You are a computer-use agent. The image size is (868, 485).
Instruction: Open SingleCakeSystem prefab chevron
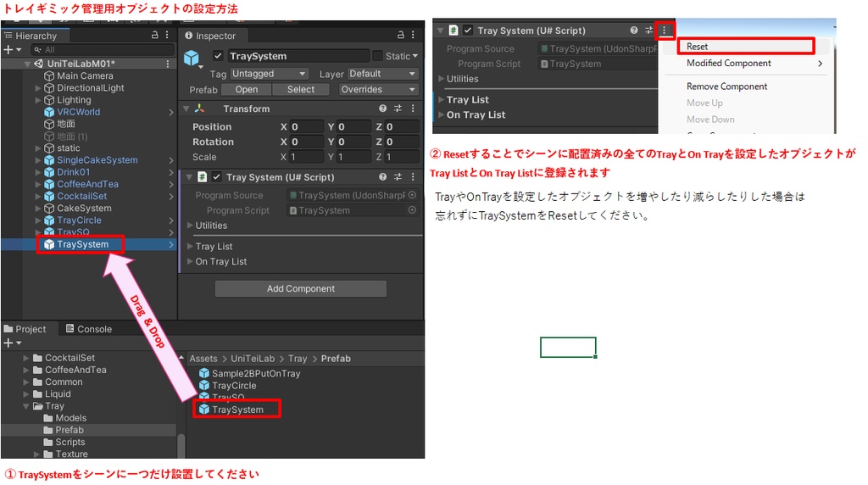(x=171, y=160)
